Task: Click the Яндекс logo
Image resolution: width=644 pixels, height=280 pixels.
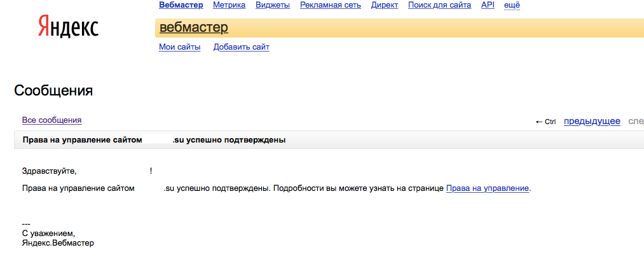Action: tap(68, 27)
